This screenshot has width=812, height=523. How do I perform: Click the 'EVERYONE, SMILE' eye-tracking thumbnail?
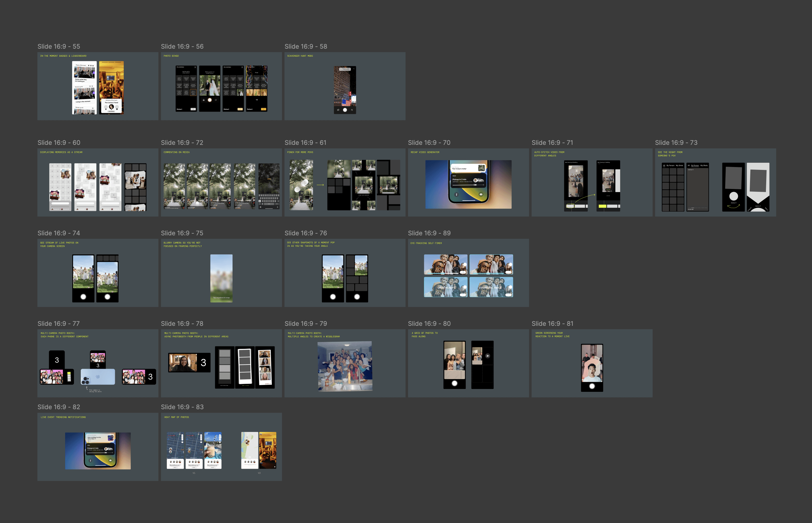click(491, 287)
